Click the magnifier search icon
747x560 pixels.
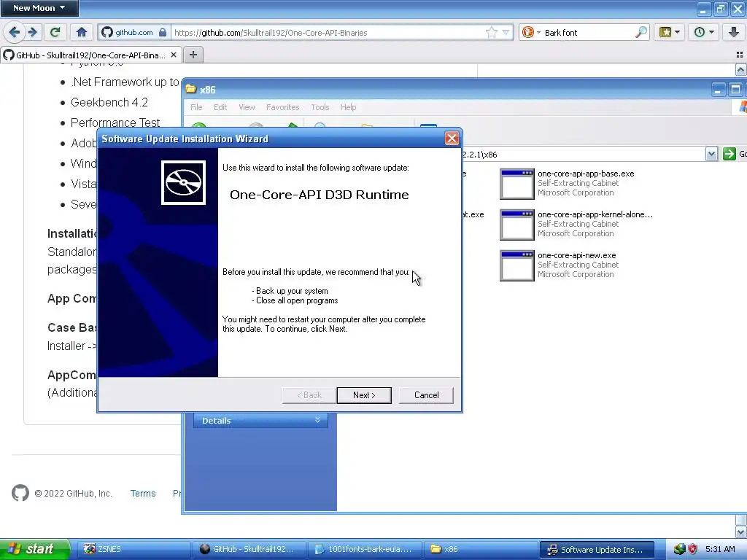(641, 32)
